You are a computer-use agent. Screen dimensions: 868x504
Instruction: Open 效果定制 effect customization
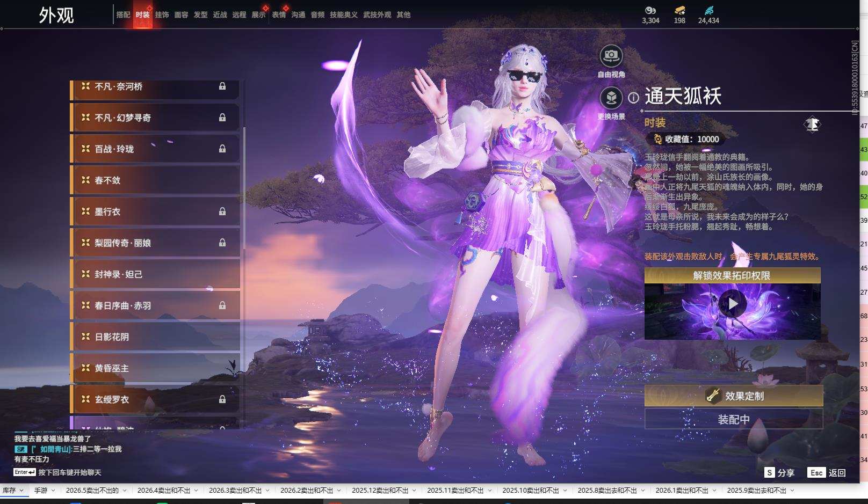click(734, 396)
